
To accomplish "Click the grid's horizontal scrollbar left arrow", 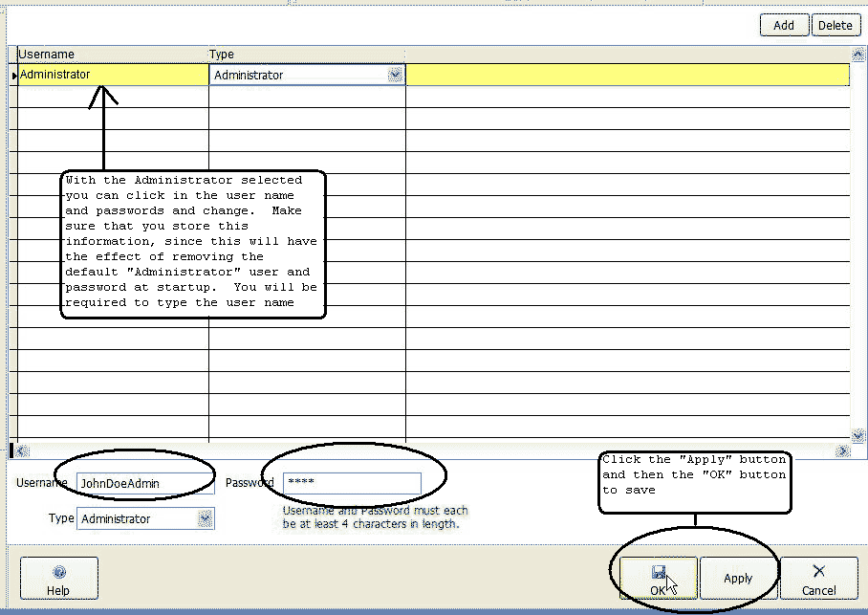I will point(20,451).
